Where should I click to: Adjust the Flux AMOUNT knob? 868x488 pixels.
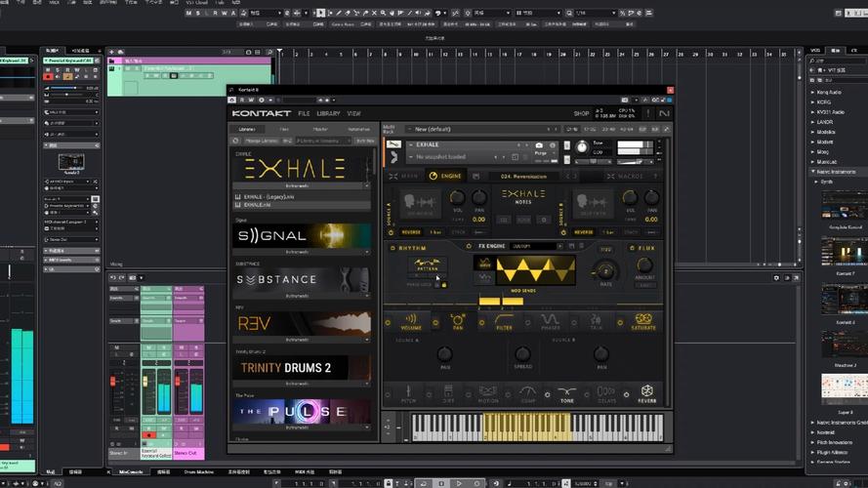pyautogui.click(x=644, y=265)
